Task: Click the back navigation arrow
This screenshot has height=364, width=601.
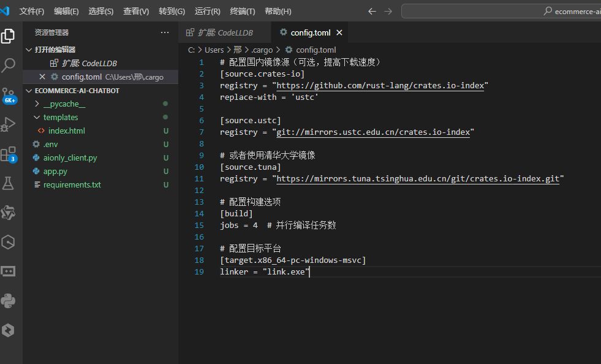Action: (x=372, y=11)
